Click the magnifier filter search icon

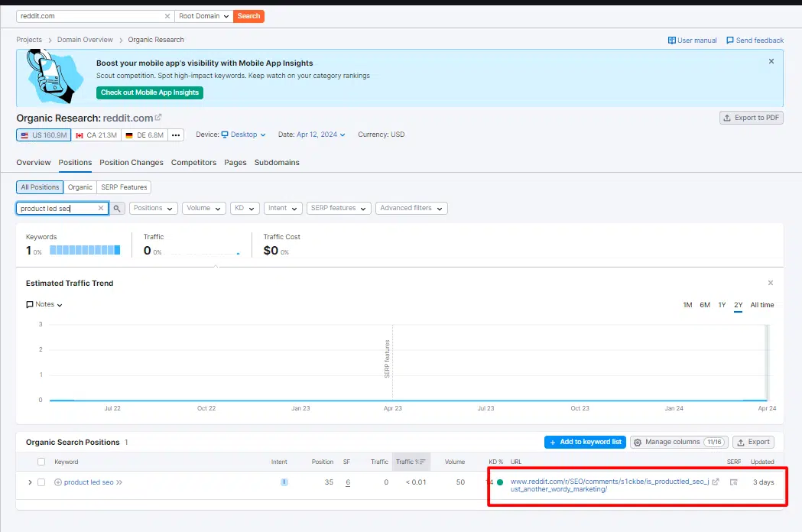pyautogui.click(x=117, y=208)
